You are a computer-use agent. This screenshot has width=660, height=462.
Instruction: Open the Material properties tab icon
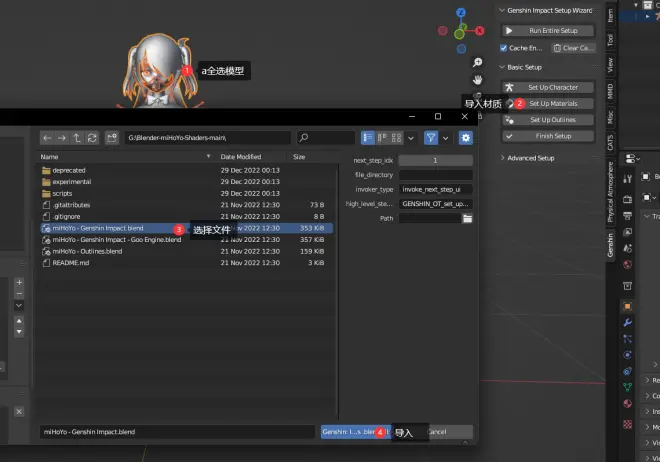[628, 404]
